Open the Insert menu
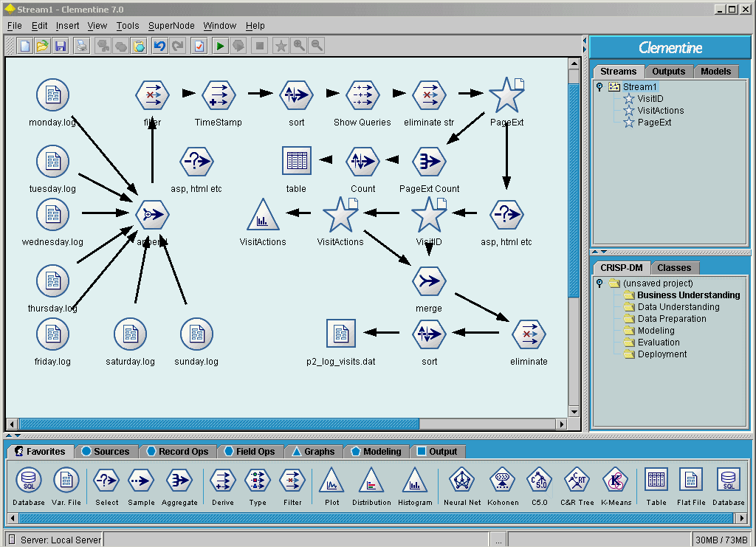Image resolution: width=756 pixels, height=547 pixels. (67, 26)
